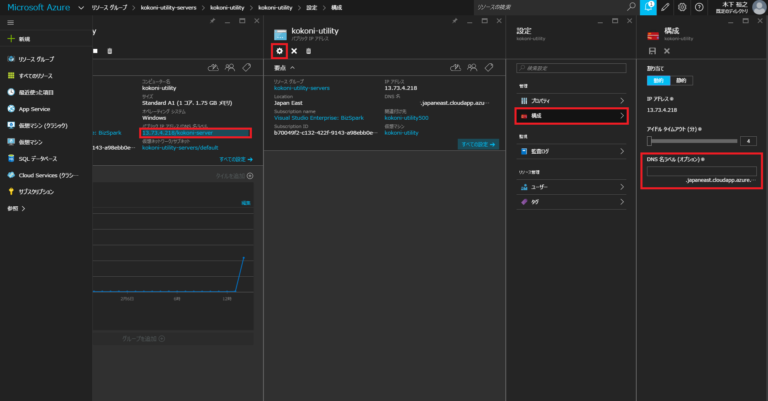Click Visual Studio Enterprise: BizSpark link

tap(319, 118)
